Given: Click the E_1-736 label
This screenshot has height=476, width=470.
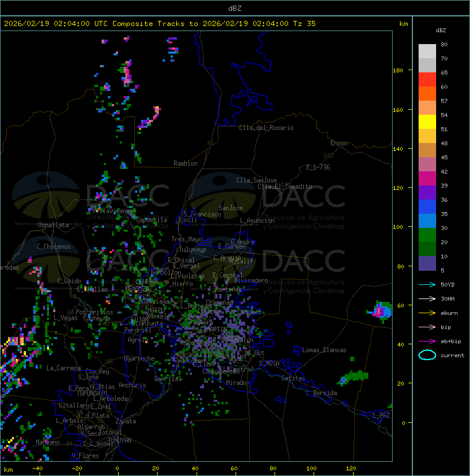Looking at the screenshot, I should tap(318, 167).
